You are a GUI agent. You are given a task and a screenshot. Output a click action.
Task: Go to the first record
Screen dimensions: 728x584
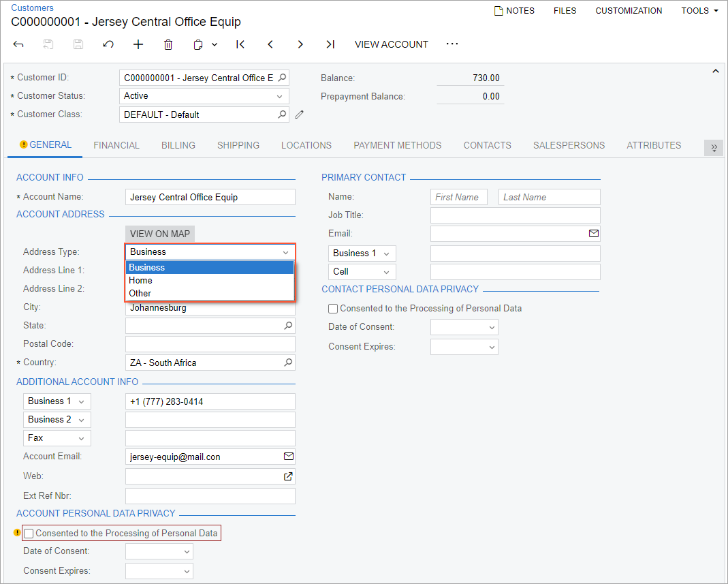[240, 44]
